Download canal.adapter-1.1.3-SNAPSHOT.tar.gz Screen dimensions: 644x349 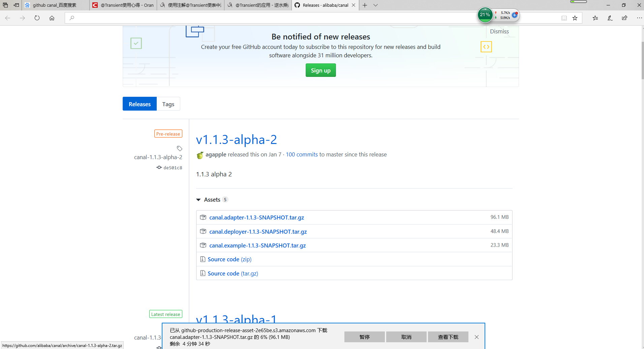(256, 217)
